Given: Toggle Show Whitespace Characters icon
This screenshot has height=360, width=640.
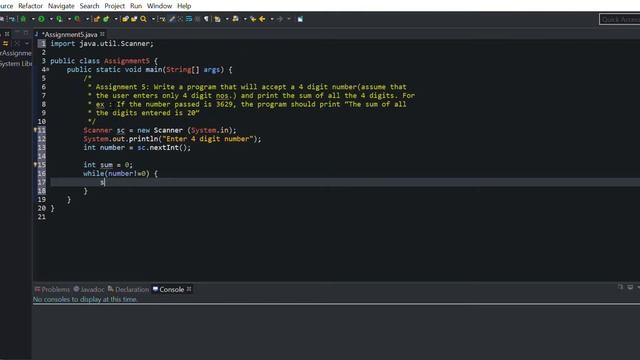Looking at the screenshot, I should click(206, 19).
